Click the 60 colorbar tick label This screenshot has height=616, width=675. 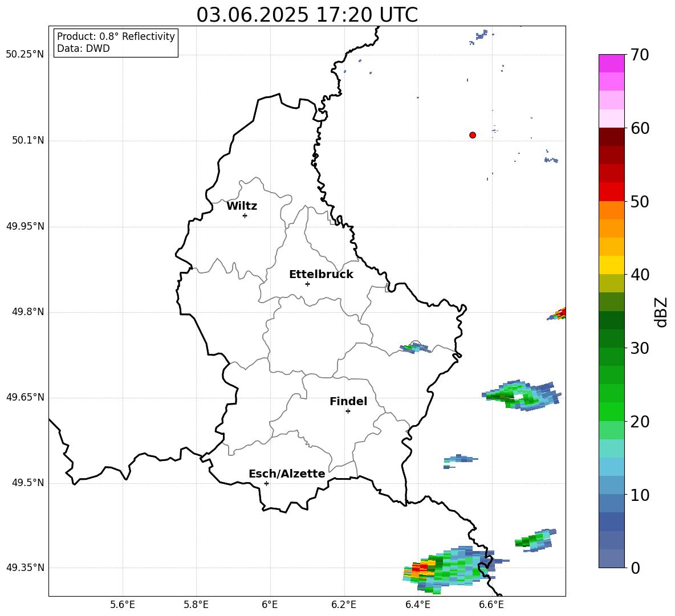(640, 128)
